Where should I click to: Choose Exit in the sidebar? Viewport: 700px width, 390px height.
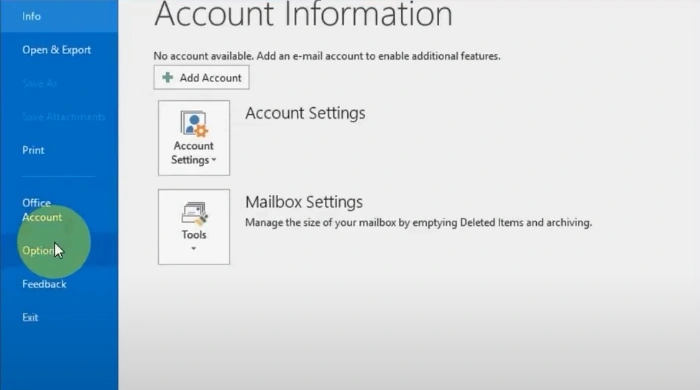pyautogui.click(x=30, y=318)
